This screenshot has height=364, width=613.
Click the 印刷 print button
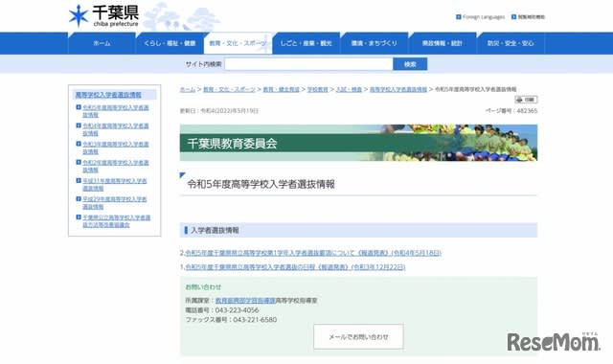click(526, 100)
